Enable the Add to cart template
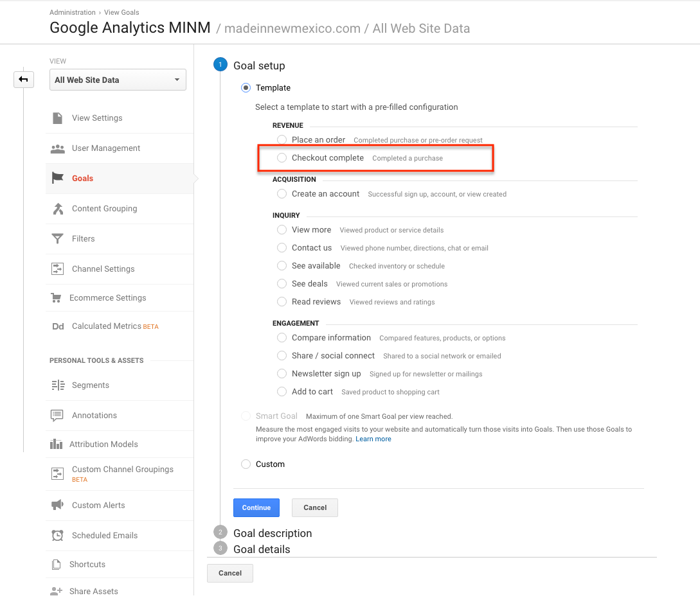 [282, 392]
